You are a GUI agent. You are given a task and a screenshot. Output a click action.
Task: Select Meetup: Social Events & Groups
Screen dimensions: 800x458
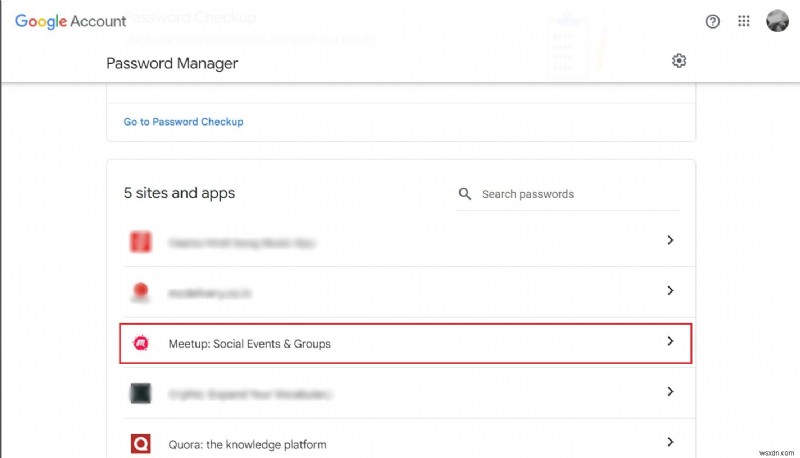pyautogui.click(x=406, y=343)
